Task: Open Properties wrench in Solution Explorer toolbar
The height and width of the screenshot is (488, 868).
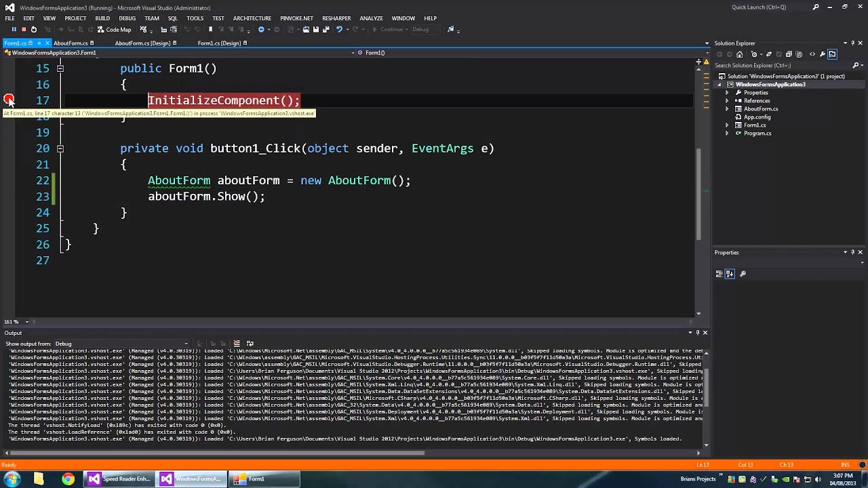Action: pos(823,54)
